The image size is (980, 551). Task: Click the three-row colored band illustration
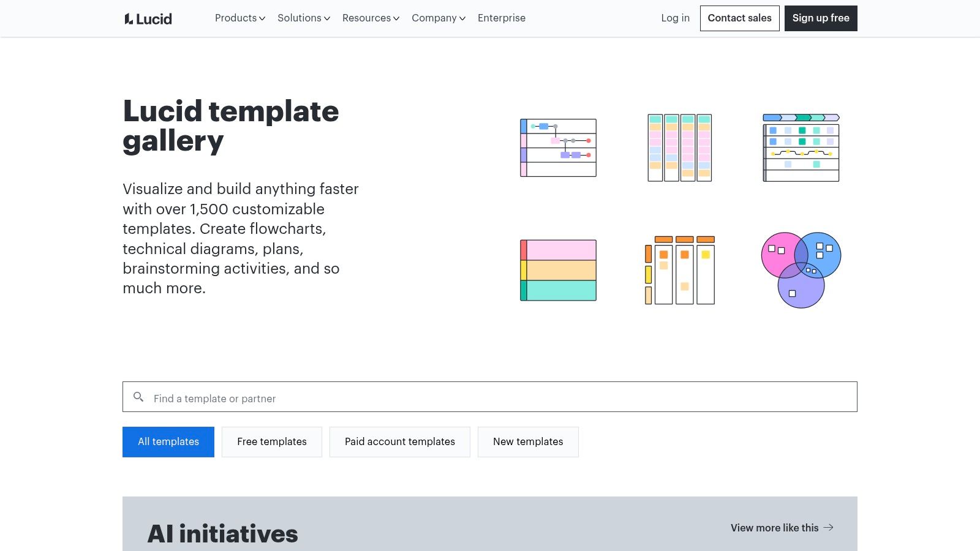click(x=558, y=270)
